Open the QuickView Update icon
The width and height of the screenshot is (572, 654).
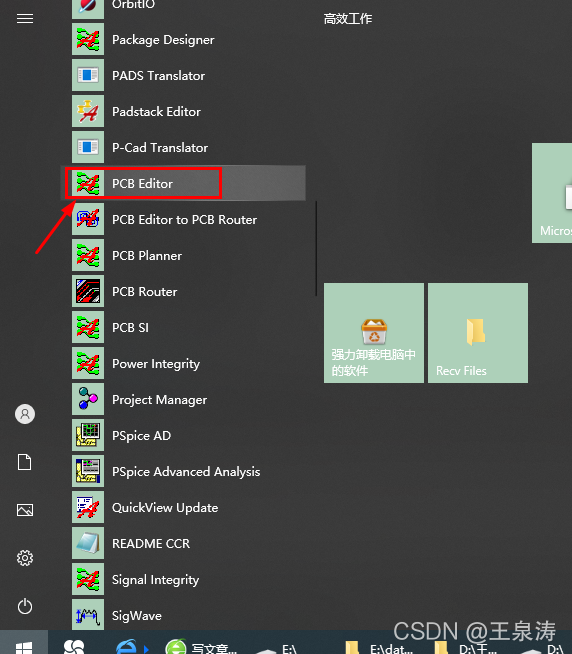(x=88, y=507)
